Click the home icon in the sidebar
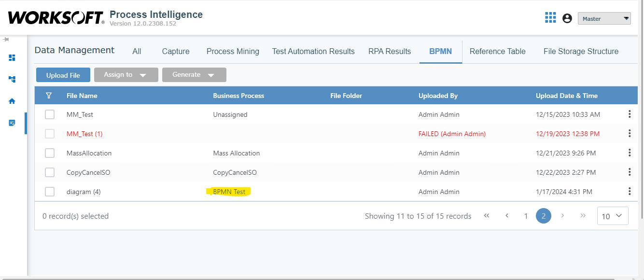The image size is (644, 280). tap(11, 101)
